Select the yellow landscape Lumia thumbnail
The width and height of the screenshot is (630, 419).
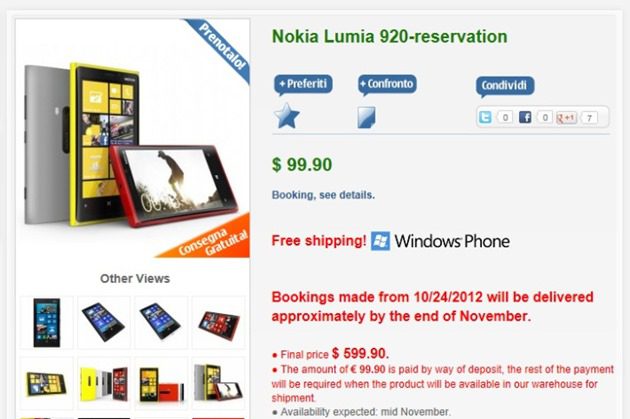coord(47,383)
